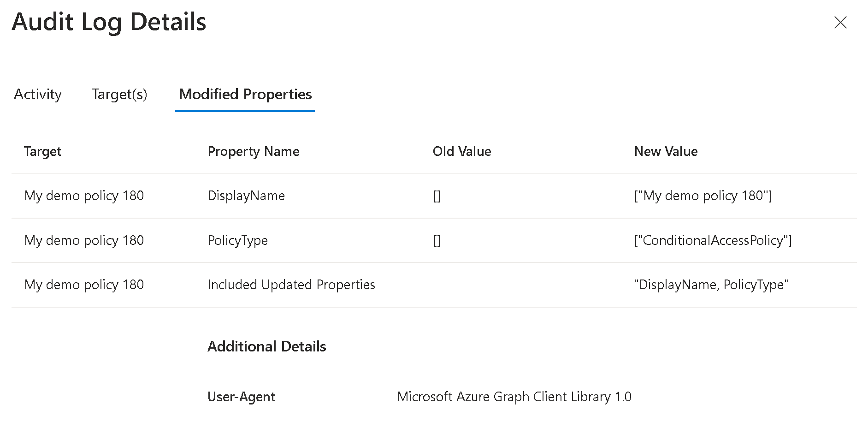Click the new value "My demo policy 180" in brackets

point(703,196)
